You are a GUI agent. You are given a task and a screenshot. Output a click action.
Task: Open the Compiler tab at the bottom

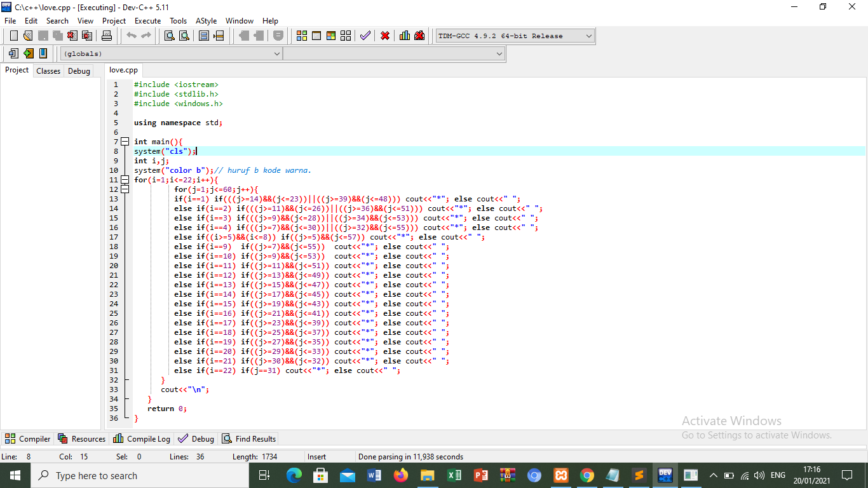28,438
